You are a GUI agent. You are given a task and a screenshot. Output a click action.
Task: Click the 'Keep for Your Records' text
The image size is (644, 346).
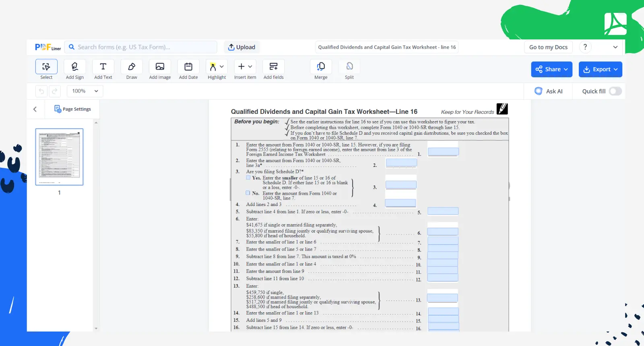467,112
